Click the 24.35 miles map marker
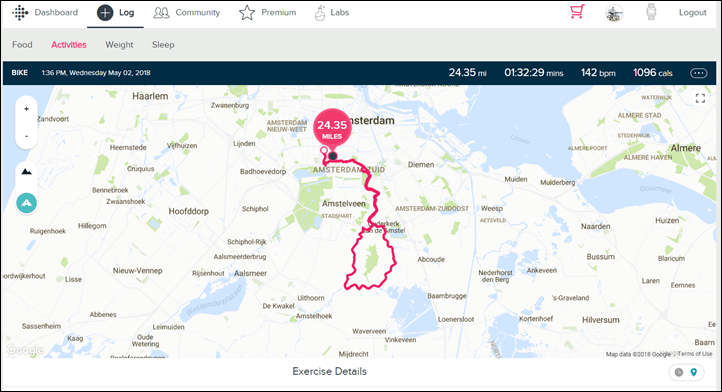722x392 pixels. (332, 129)
